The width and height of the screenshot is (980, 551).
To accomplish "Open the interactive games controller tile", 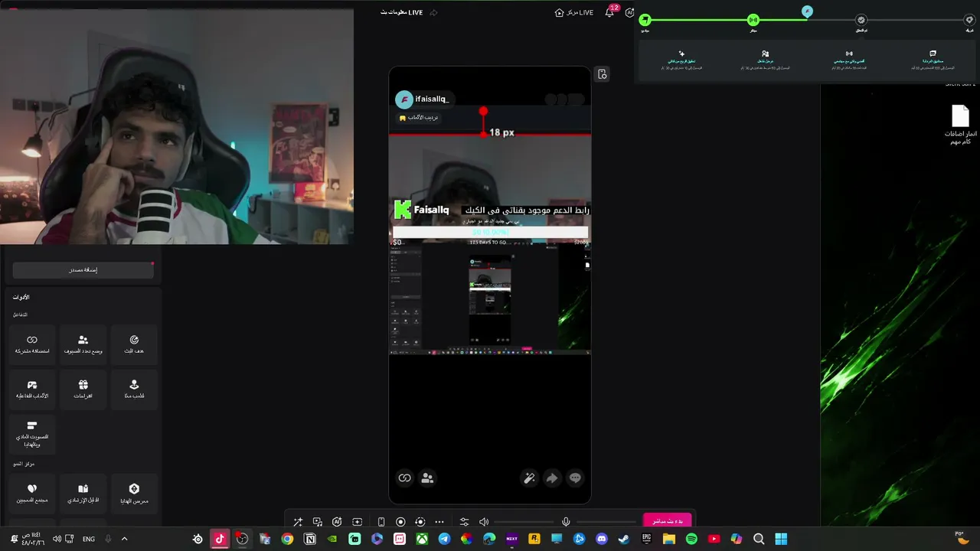I will [32, 390].
